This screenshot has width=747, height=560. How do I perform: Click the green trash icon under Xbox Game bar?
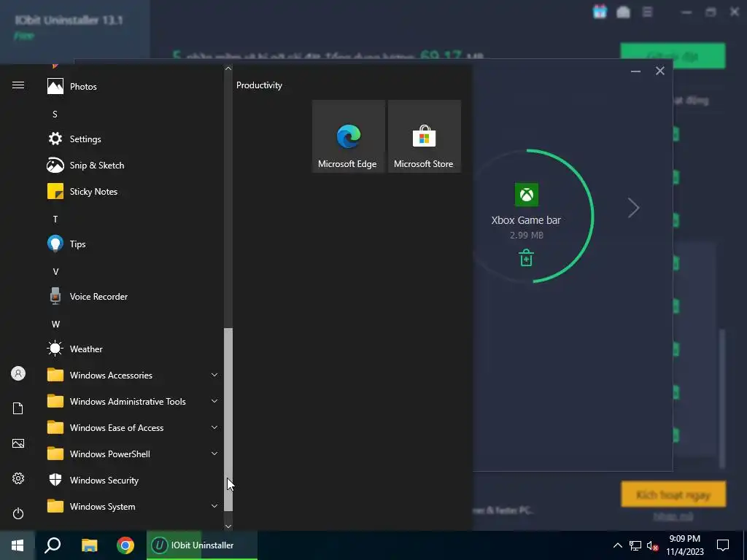(526, 257)
